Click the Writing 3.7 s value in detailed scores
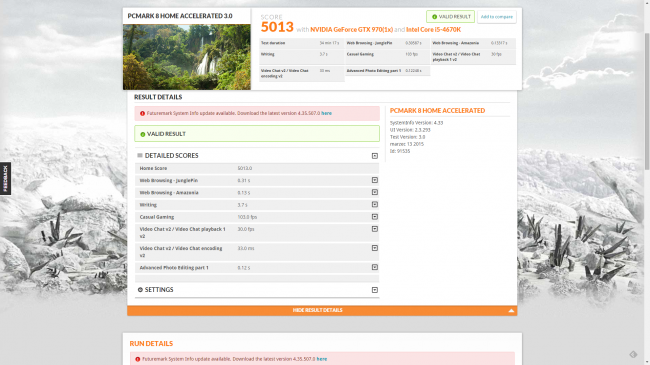650x365 pixels. 242,205
